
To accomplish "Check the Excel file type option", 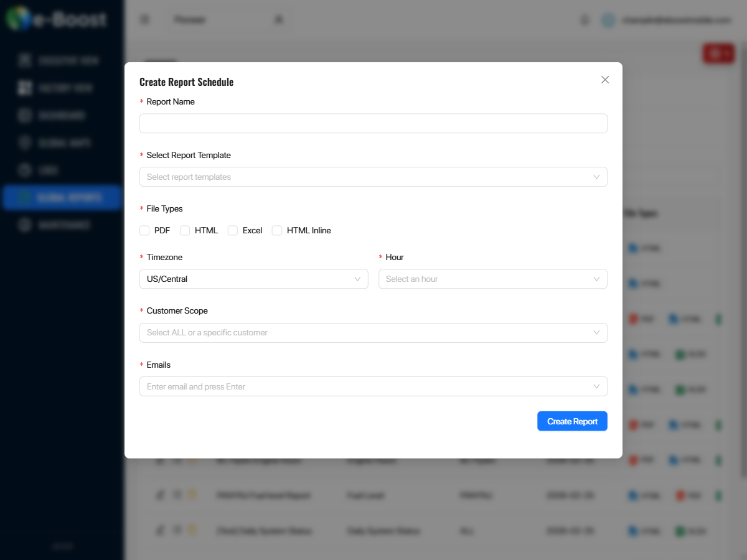I will point(232,230).
